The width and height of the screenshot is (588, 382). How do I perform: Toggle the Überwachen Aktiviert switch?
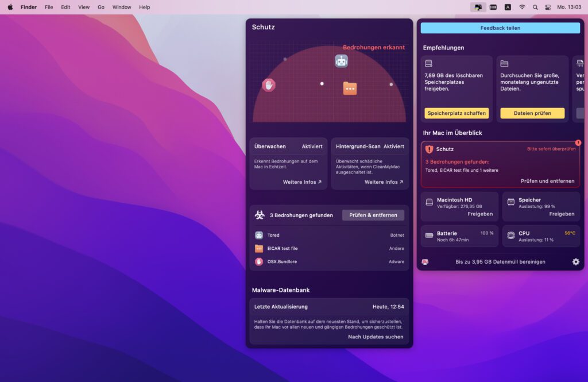pos(313,146)
